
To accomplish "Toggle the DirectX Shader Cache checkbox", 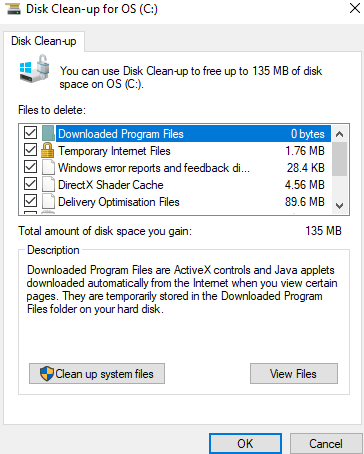I will [x=30, y=184].
